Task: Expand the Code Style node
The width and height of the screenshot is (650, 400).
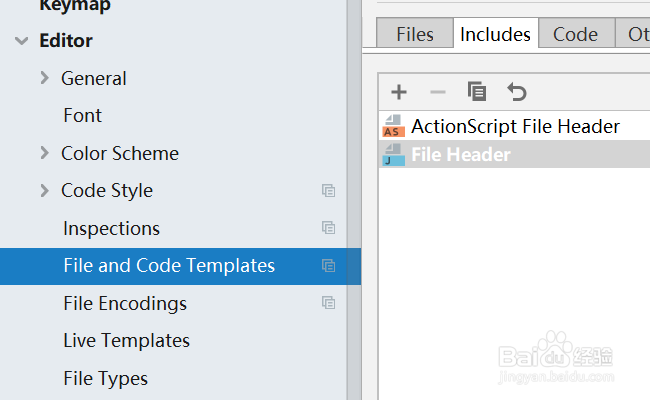Action: (45, 190)
